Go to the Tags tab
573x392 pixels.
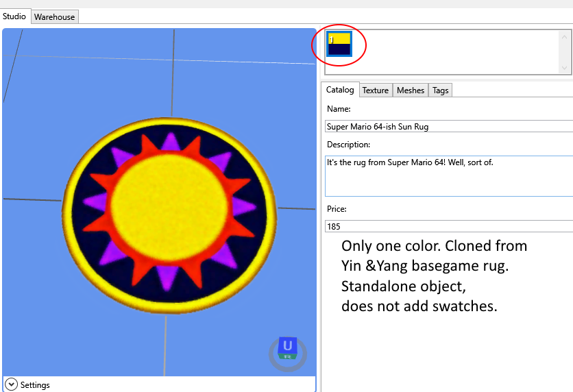tap(441, 90)
